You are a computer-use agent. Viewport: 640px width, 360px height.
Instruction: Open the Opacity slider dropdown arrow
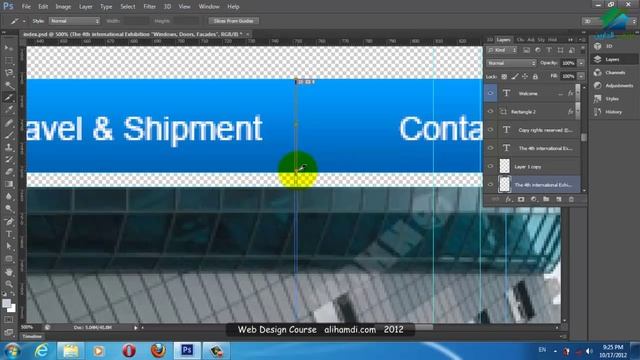click(x=581, y=63)
